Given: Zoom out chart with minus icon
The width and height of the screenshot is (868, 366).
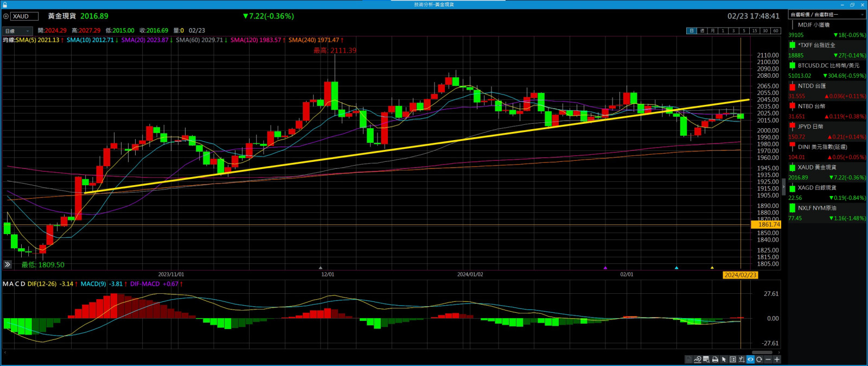Looking at the screenshot, I should tap(768, 359).
